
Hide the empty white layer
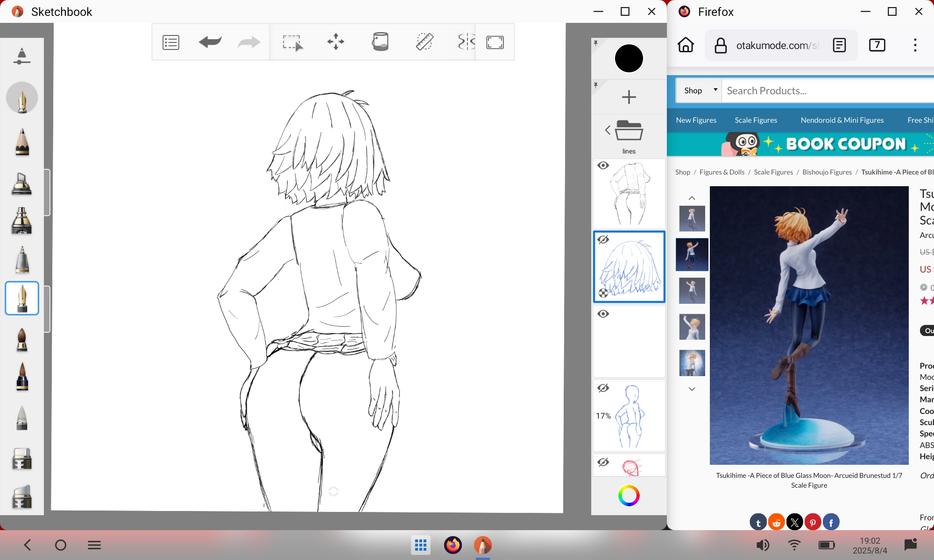coord(603,314)
